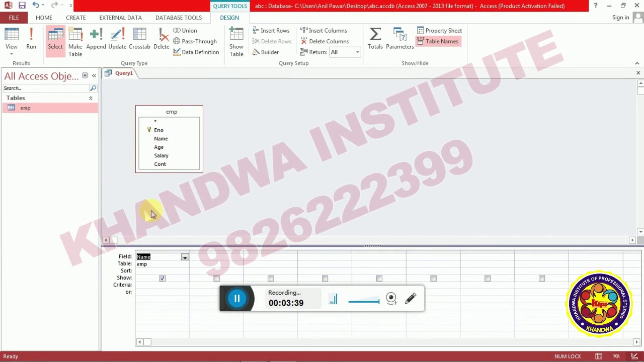Save the database with the Save icon
Screen dimensions: 644x362
(x=22, y=6)
